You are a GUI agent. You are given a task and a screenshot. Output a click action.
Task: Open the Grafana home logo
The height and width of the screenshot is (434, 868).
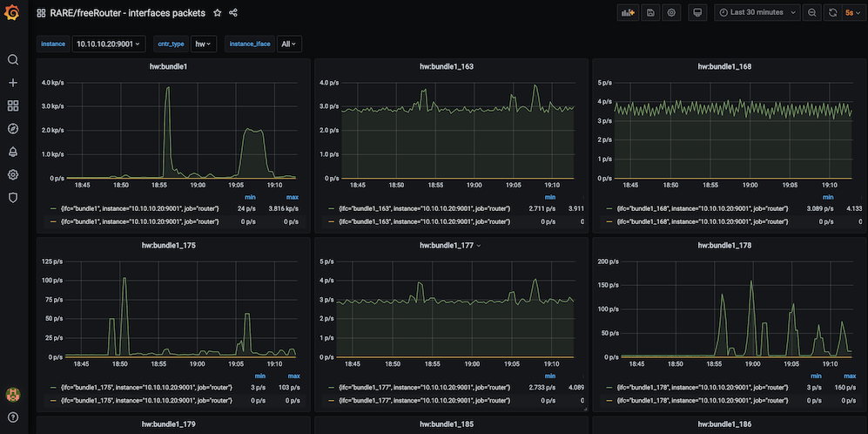point(12,12)
